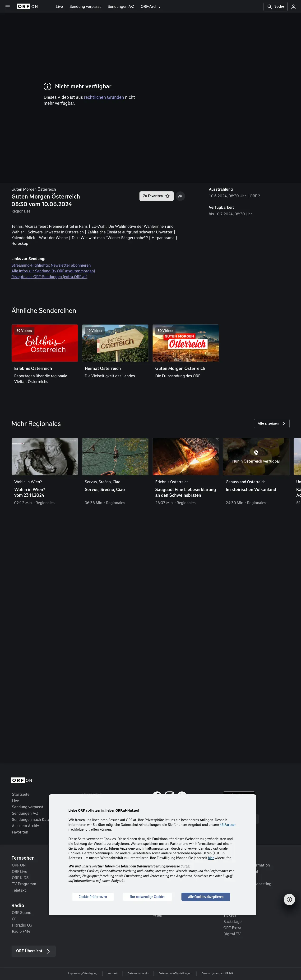Click the ORF ON footer logo
This screenshot has width=301, height=980.
[x=22, y=780]
